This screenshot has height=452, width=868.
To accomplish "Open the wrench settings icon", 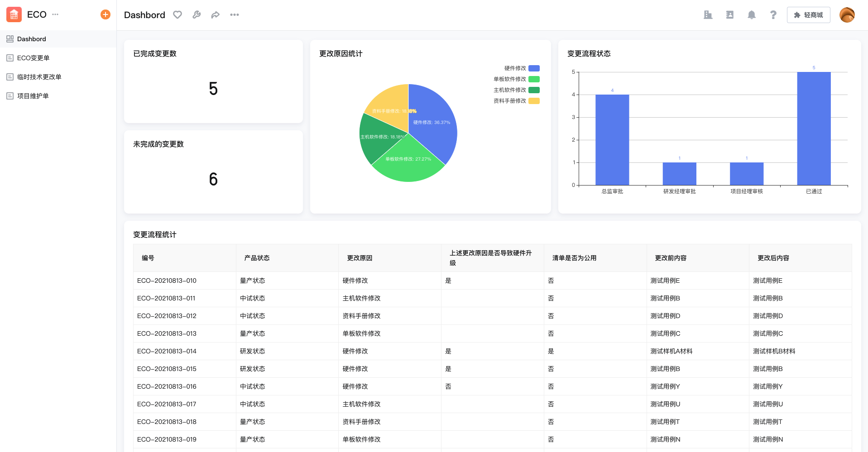I will click(x=197, y=15).
